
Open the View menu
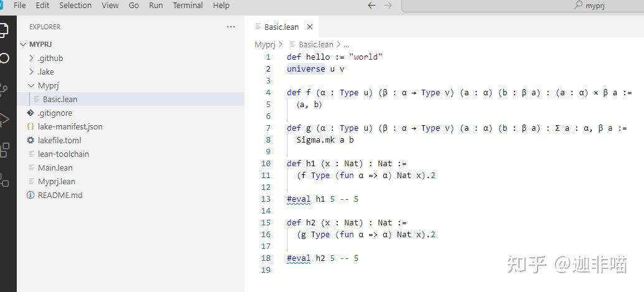[110, 6]
